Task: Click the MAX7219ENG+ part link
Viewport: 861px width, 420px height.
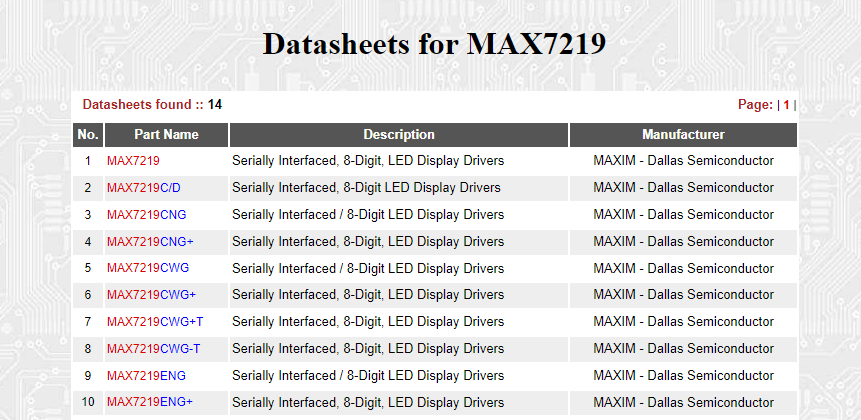Action: click(150, 402)
